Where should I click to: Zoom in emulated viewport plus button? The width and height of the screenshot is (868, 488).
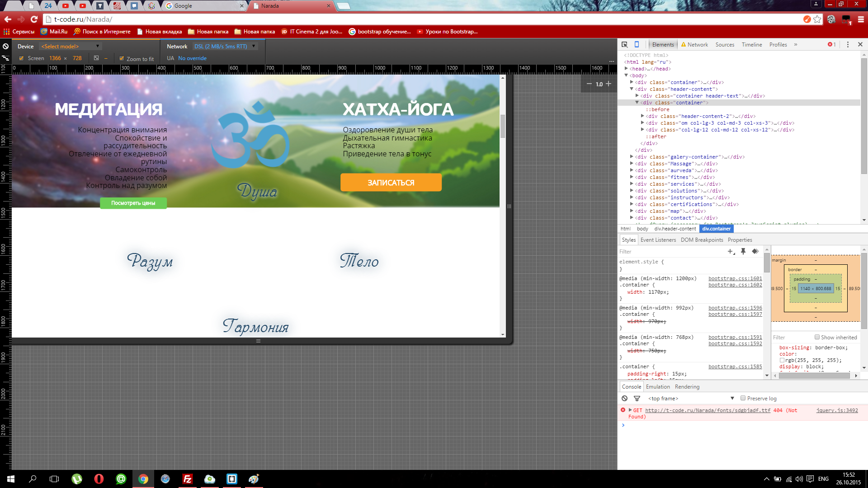[609, 84]
